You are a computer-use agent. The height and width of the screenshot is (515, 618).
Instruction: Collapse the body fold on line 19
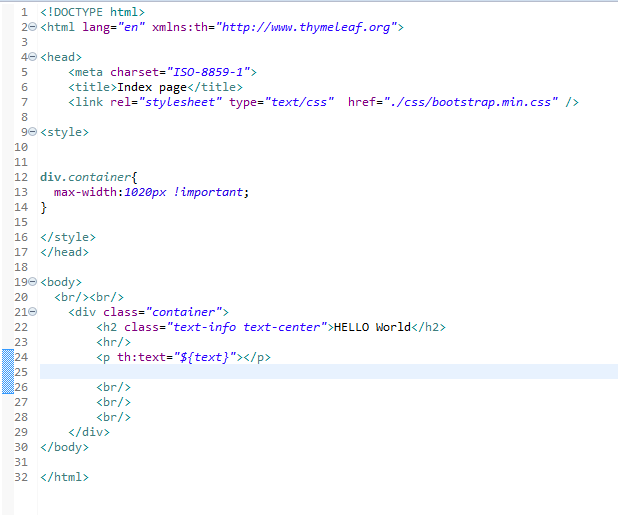(33, 282)
